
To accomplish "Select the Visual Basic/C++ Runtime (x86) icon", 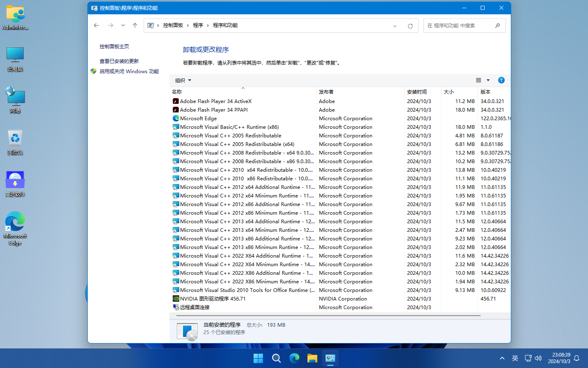I will click(x=176, y=127).
